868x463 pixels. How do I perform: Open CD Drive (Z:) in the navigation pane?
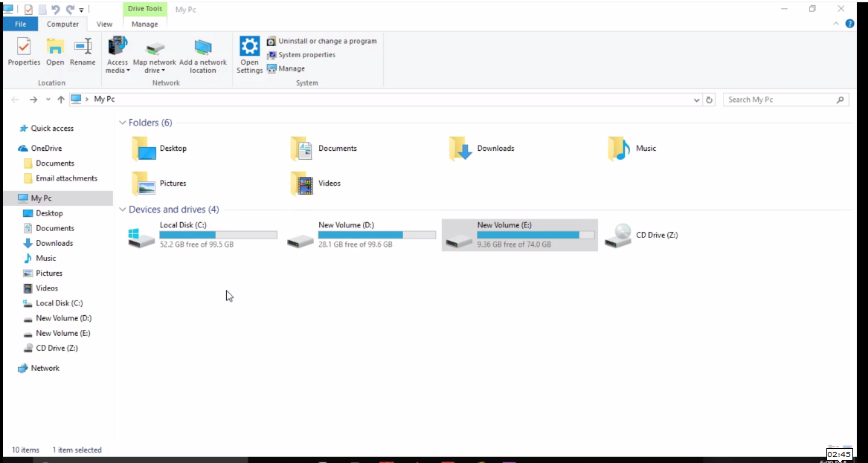(51, 348)
